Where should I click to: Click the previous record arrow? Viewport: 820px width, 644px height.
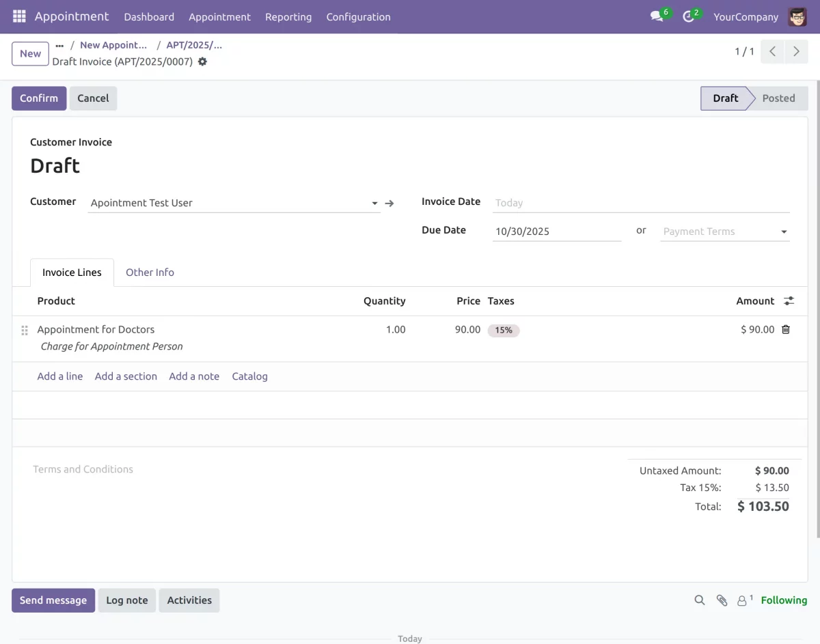click(x=771, y=51)
